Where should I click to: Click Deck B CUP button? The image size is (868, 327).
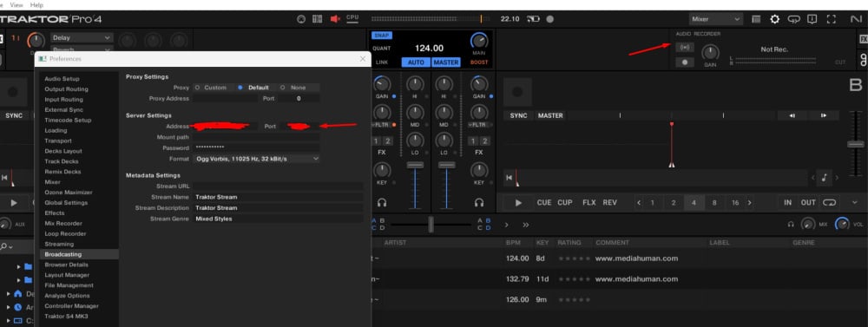pos(565,202)
